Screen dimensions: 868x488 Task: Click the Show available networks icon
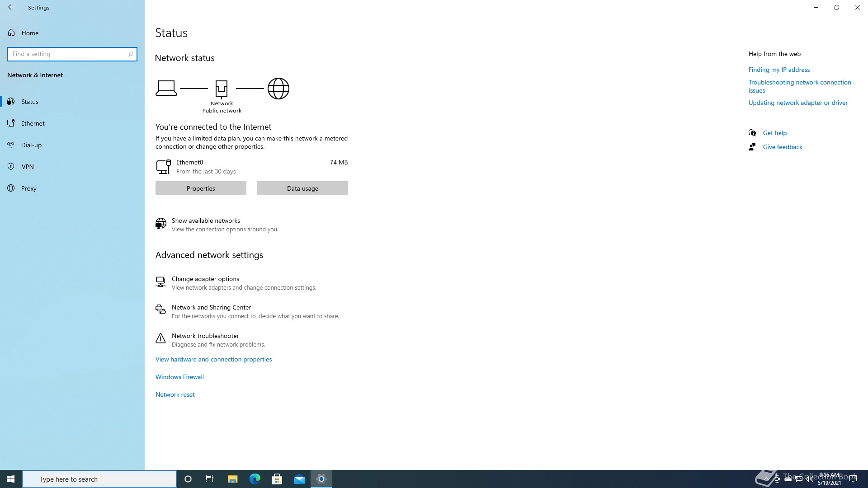[160, 224]
